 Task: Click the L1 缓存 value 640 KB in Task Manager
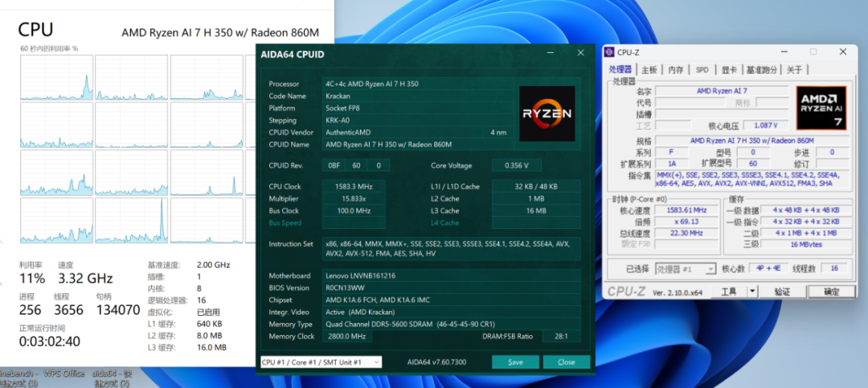pos(211,324)
